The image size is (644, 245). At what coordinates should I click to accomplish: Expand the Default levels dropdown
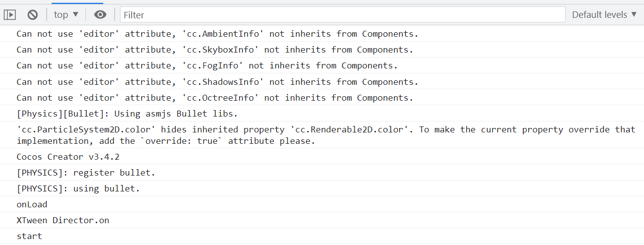pos(604,15)
